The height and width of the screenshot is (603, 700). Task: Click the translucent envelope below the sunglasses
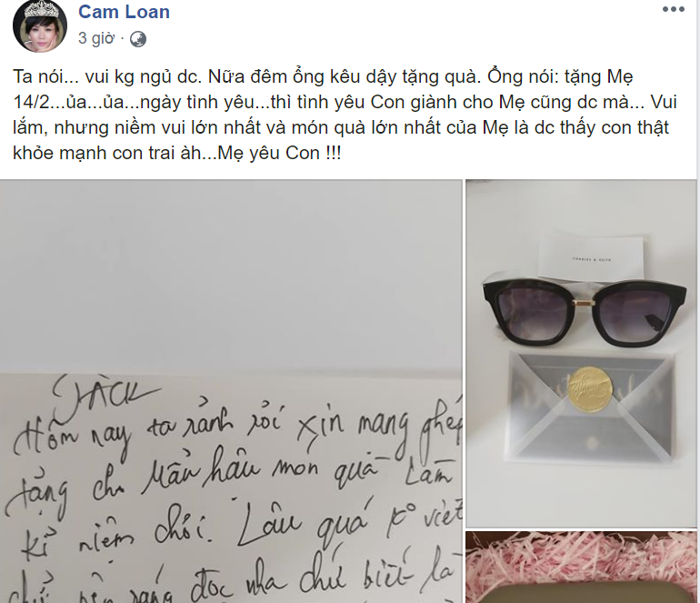[591, 406]
